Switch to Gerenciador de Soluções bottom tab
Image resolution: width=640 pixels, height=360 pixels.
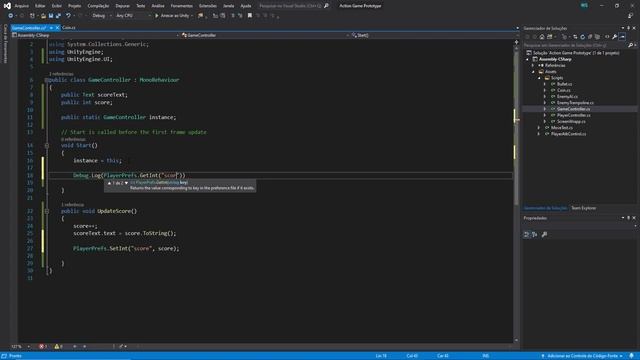(545, 208)
